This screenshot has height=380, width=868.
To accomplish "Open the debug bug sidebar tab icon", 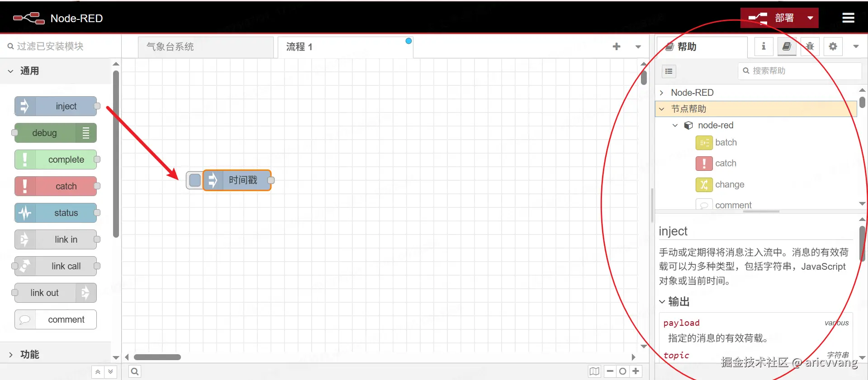I will [x=810, y=47].
